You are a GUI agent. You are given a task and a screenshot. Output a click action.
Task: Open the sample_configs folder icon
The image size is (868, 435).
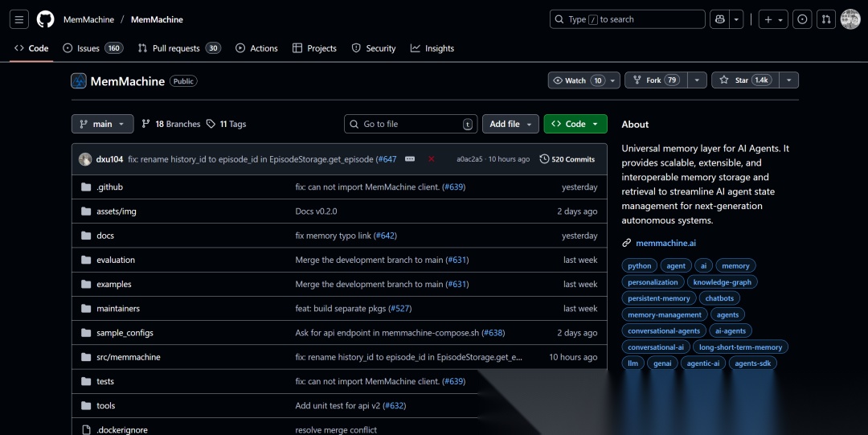pyautogui.click(x=86, y=333)
